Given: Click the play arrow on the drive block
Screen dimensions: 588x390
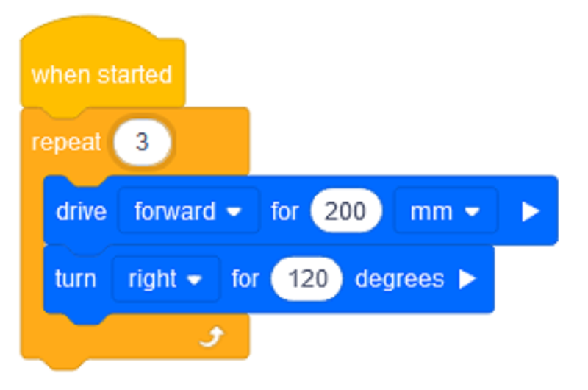Looking at the screenshot, I should 530,212.
